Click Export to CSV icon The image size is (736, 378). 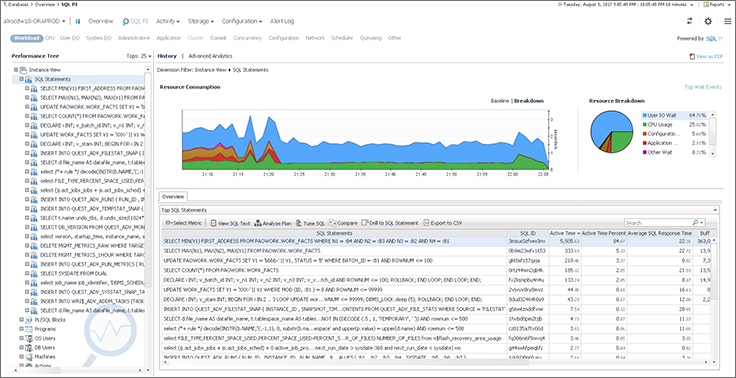coord(426,223)
